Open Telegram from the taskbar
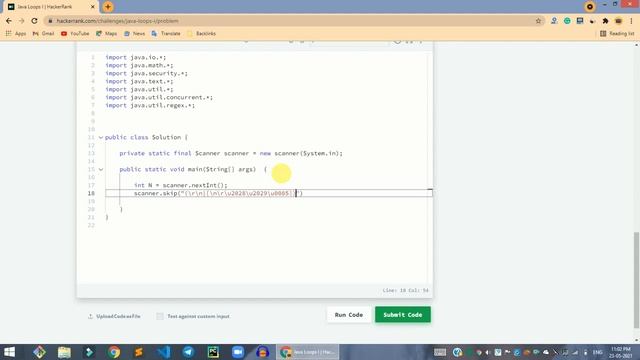The width and height of the screenshot is (640, 360). point(188,352)
